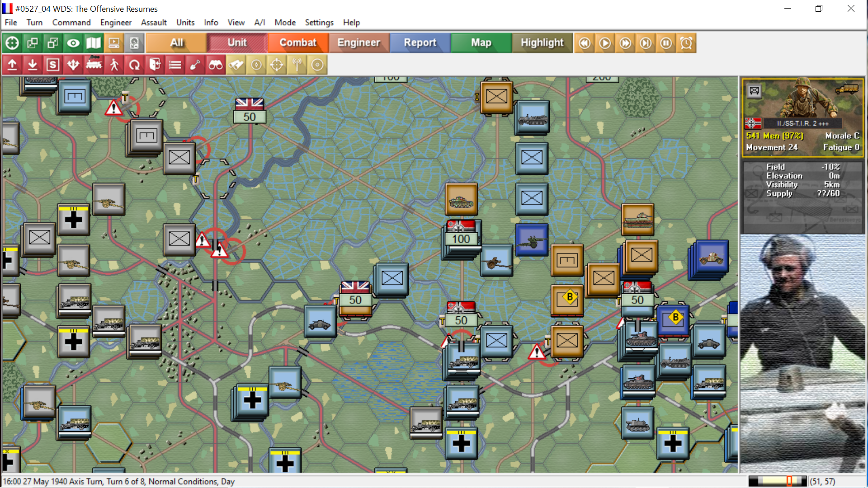Click the yellow compass circle icon
The width and height of the screenshot is (868, 488).
(x=256, y=65)
